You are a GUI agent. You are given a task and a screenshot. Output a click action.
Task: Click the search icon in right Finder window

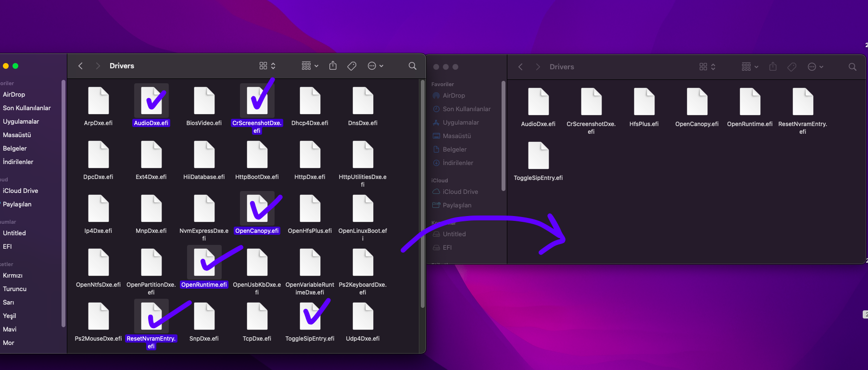(852, 67)
